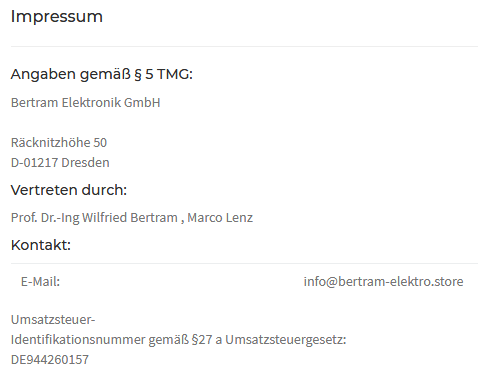
Task: Select the name Prof. Dr.-Ing Wilfried Bertram
Action: point(94,218)
